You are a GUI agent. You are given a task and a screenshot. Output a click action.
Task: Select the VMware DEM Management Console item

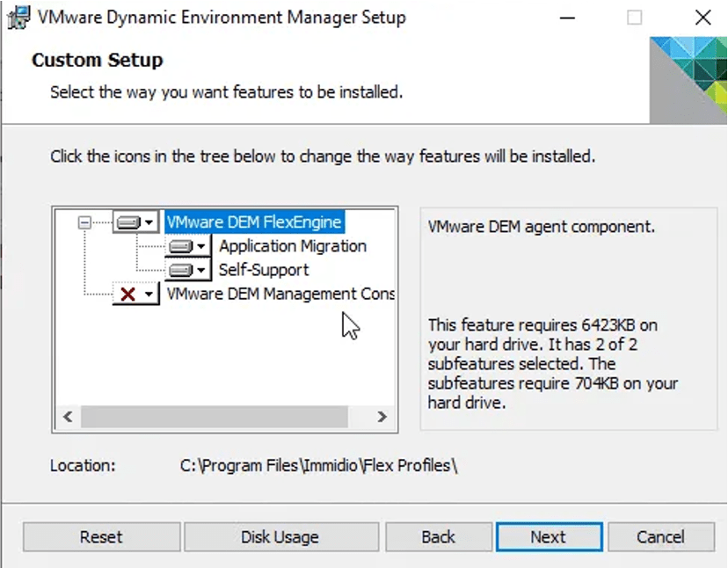pyautogui.click(x=280, y=294)
